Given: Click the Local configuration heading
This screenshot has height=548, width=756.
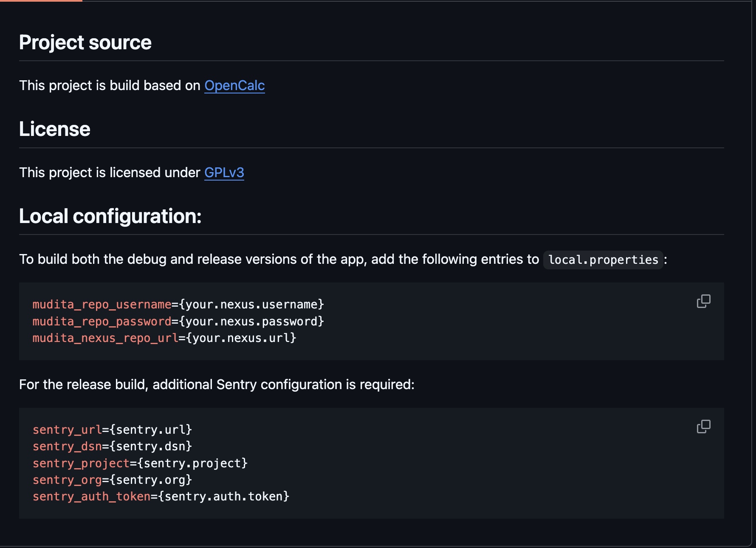Looking at the screenshot, I should 110,216.
